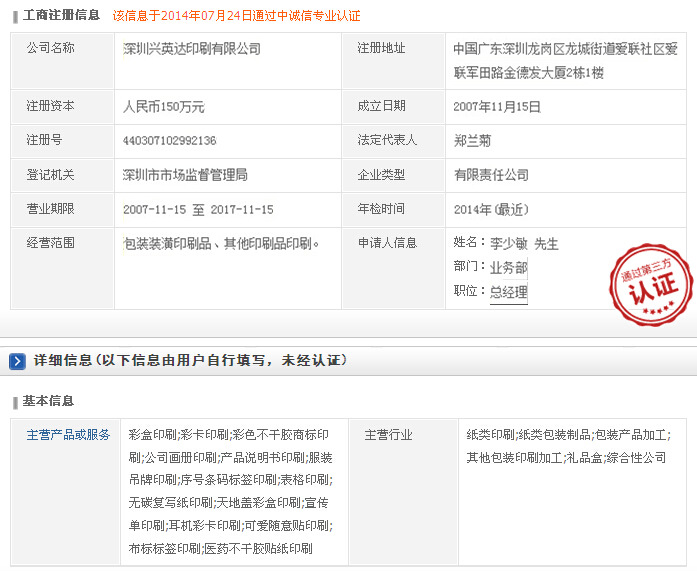Select legal representative name 郑兰菊
Screen dimensions: 697x571
pyautogui.click(x=472, y=141)
